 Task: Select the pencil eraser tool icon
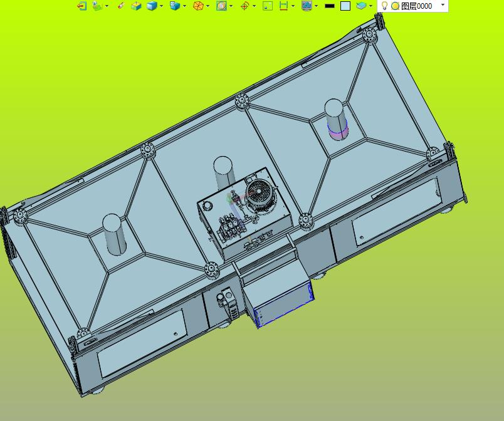pos(121,6)
